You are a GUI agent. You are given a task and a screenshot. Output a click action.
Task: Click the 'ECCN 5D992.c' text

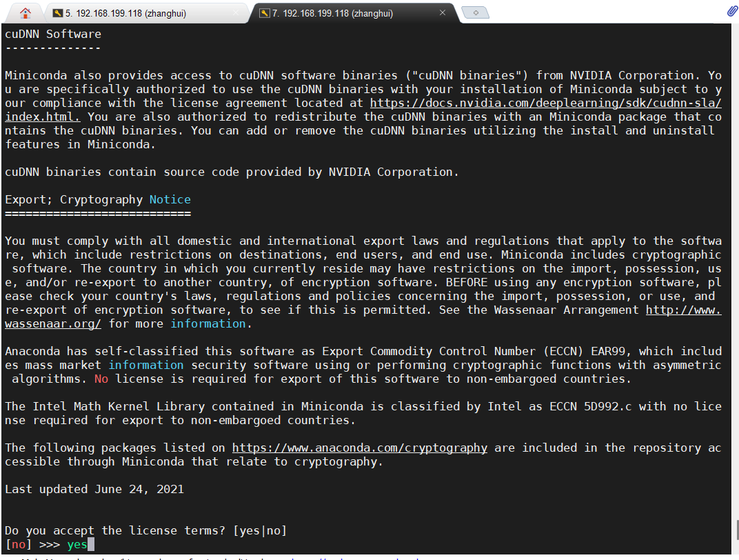pyautogui.click(x=591, y=406)
